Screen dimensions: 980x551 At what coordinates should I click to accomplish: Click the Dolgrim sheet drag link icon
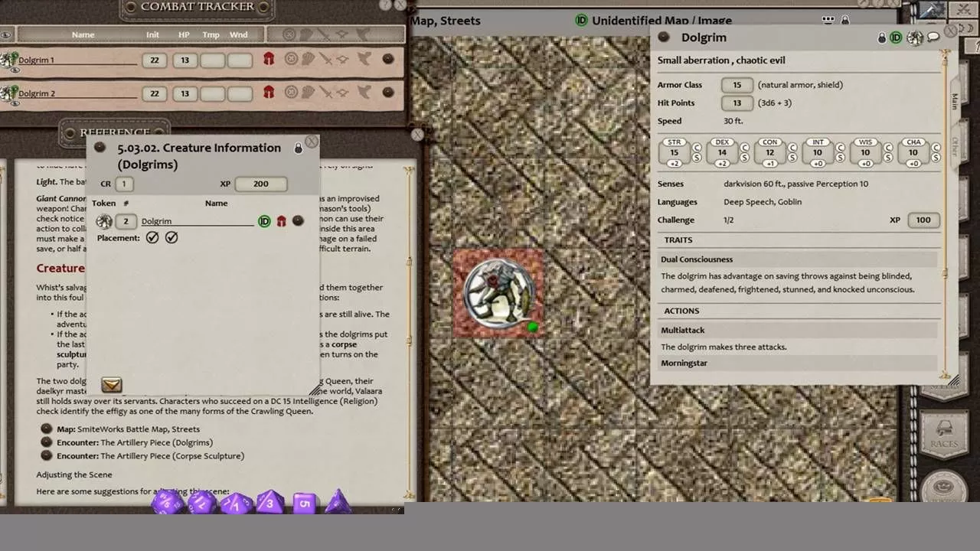(664, 37)
